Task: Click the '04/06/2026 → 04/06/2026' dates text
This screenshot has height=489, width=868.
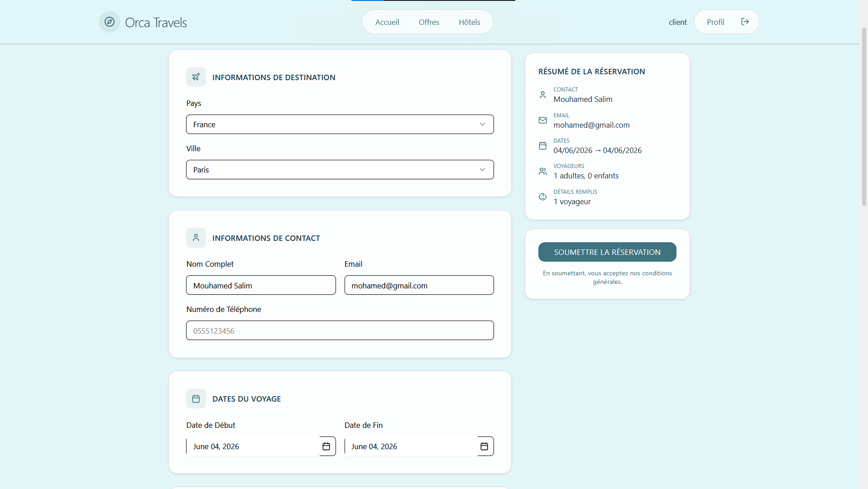Action: tap(597, 150)
